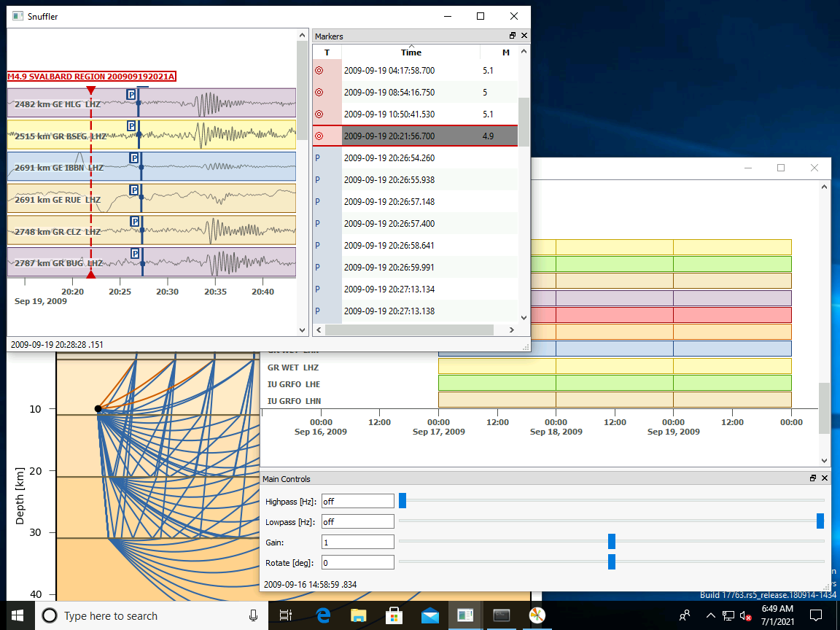Click the Lowpass slider handle

point(820,521)
